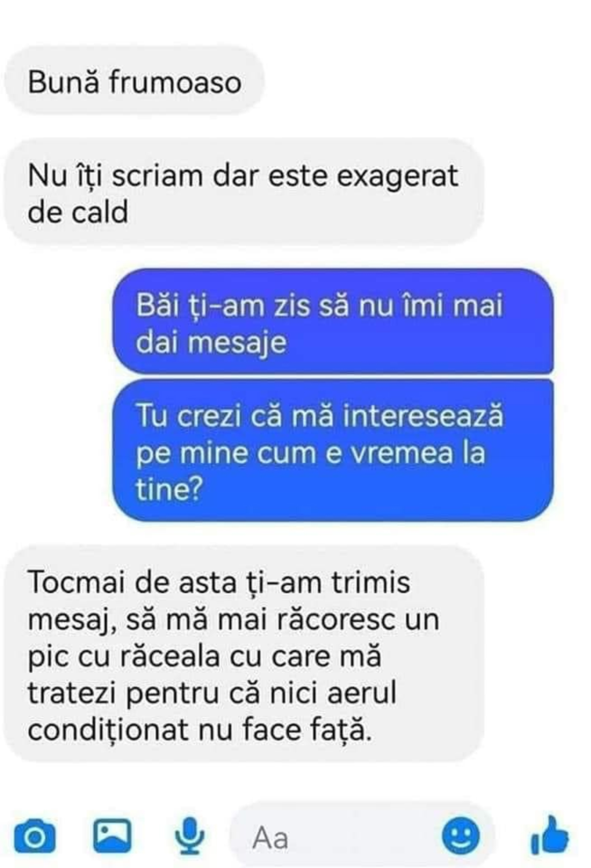Open the smiley emoji picker
This screenshot has height=868, width=591.
pos(461,835)
